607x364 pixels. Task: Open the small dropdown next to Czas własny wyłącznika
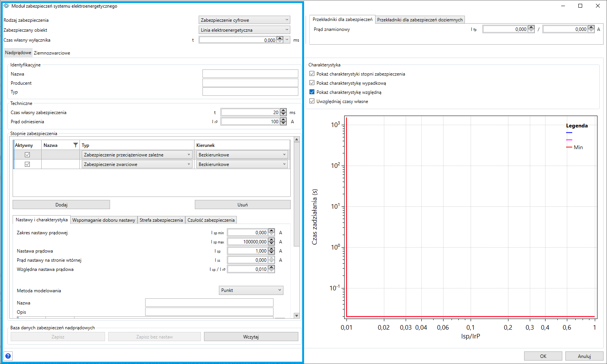[287, 40]
